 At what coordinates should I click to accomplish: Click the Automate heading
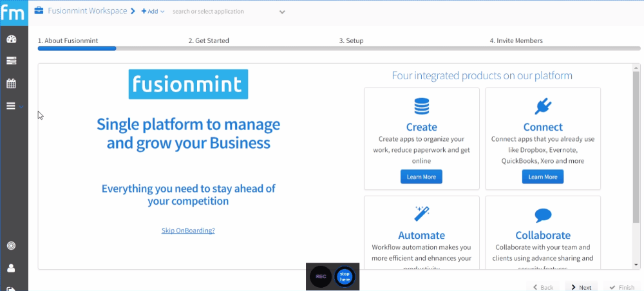click(x=421, y=235)
